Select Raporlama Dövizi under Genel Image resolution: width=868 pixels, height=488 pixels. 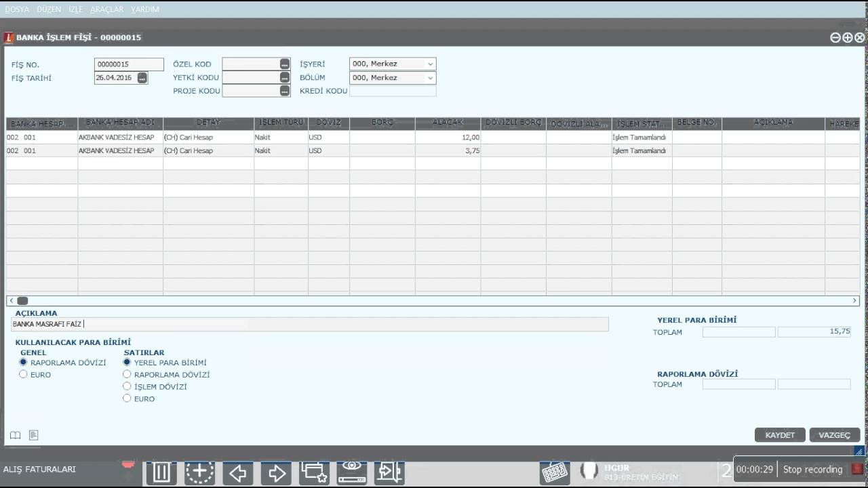[x=23, y=363]
